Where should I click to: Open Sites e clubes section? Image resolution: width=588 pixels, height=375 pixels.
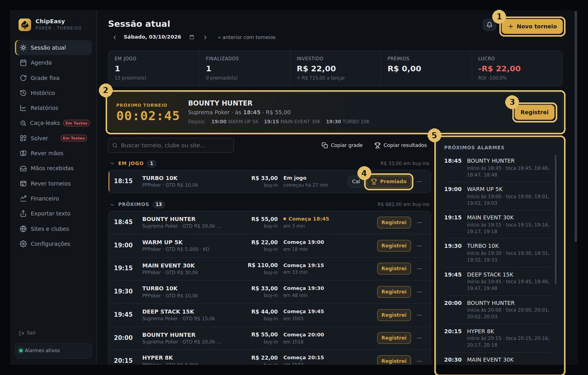click(53, 229)
